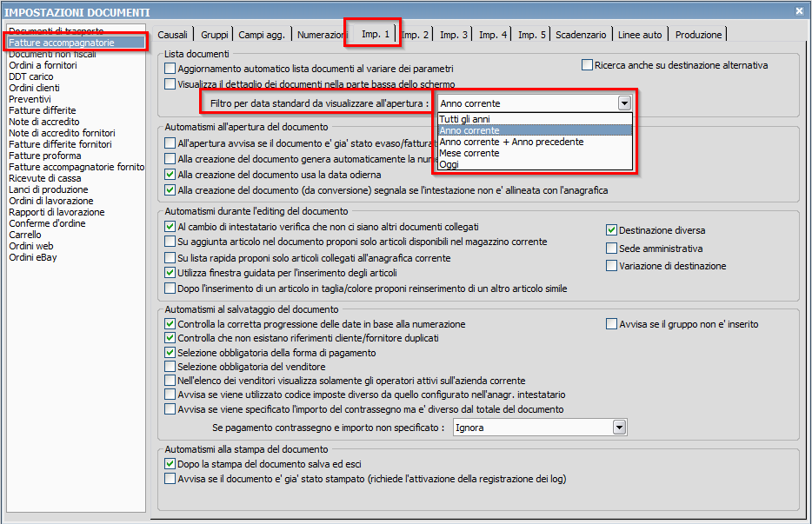The width and height of the screenshot is (812, 524).
Task: Enable automatic number generation on document creation
Action: pos(170,159)
